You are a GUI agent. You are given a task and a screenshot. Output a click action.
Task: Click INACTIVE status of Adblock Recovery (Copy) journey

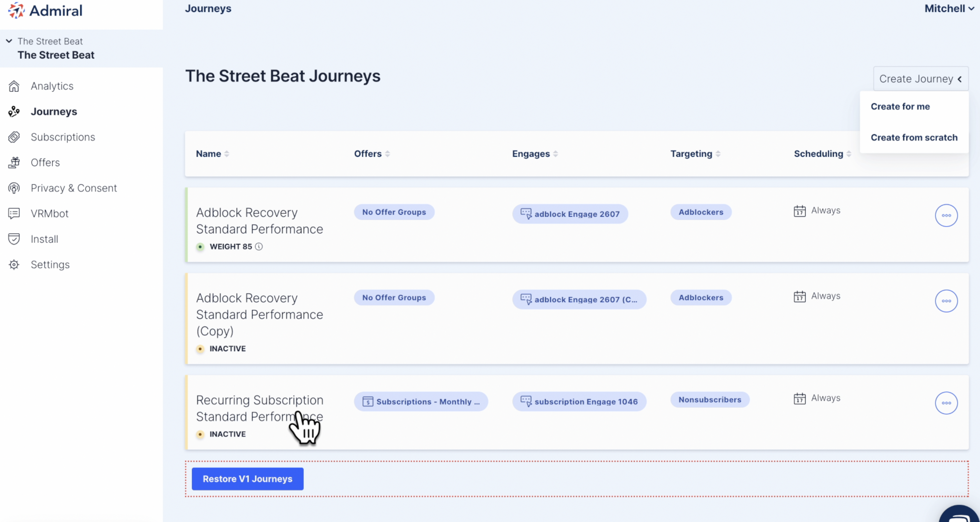pyautogui.click(x=227, y=349)
